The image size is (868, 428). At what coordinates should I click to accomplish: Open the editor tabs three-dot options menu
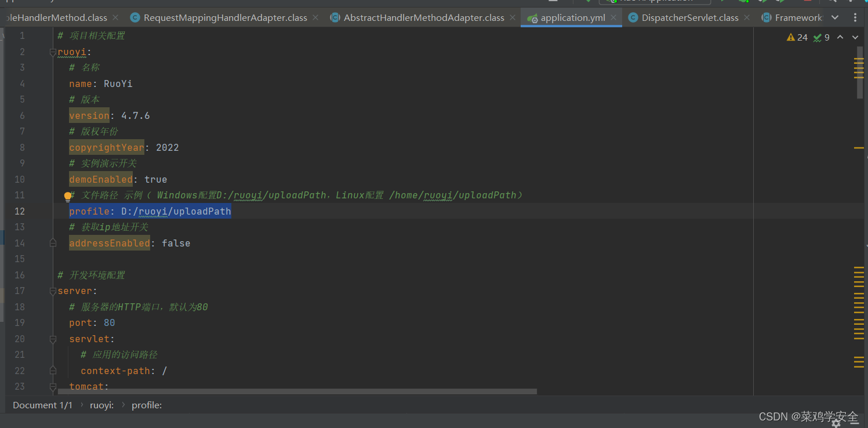tap(855, 17)
